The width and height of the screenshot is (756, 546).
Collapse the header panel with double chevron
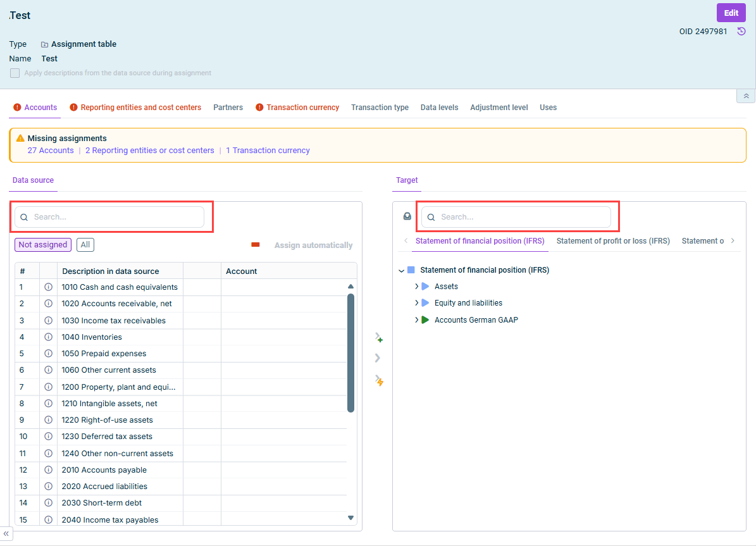click(x=746, y=96)
